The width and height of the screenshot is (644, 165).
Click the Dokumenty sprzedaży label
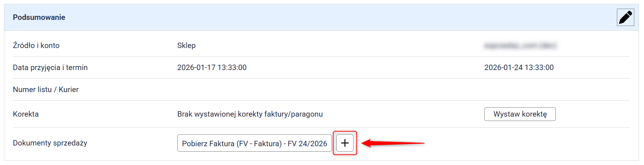(x=50, y=143)
